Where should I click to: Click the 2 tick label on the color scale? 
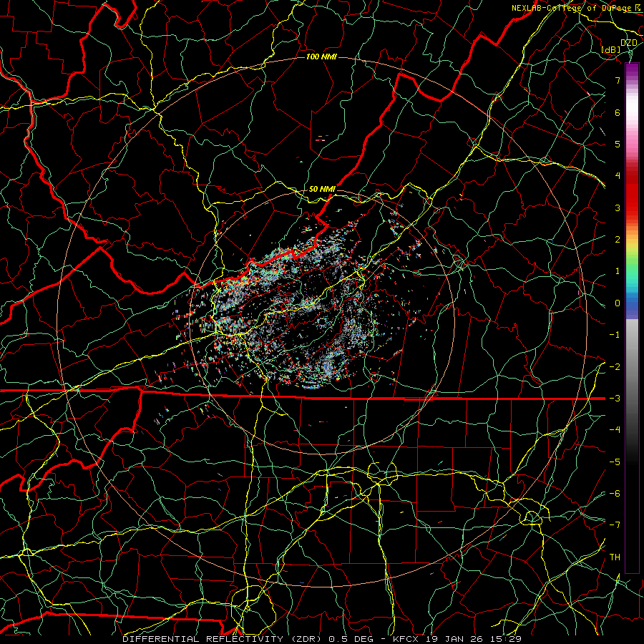pos(618,240)
